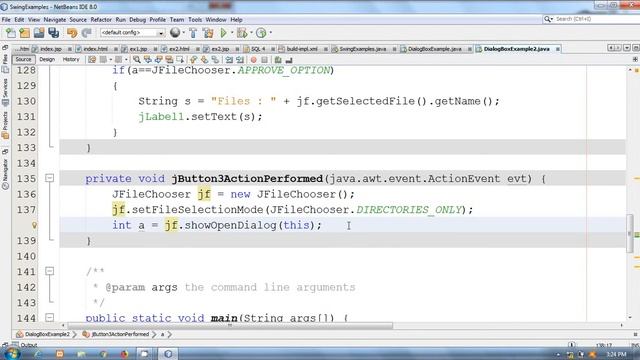Screen dimensions: 640x360
Task: Click DialogBoxExample2 in breadcrumb bar
Action: pyautogui.click(x=47, y=334)
